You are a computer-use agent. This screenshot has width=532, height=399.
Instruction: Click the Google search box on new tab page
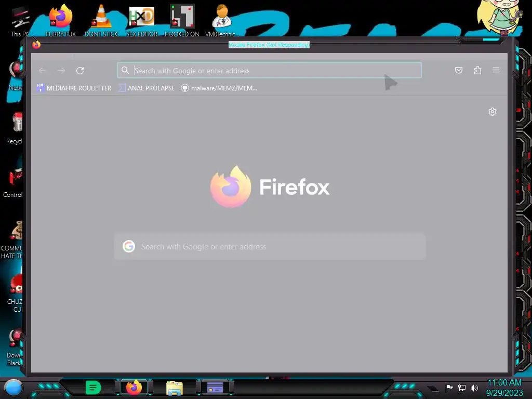pos(270,247)
